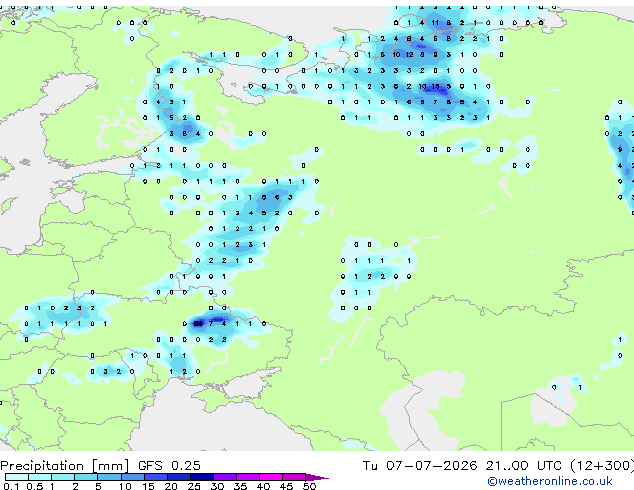Click the 'Tu' weekday abbreviation
The height and width of the screenshot is (490, 634).
click(370, 466)
